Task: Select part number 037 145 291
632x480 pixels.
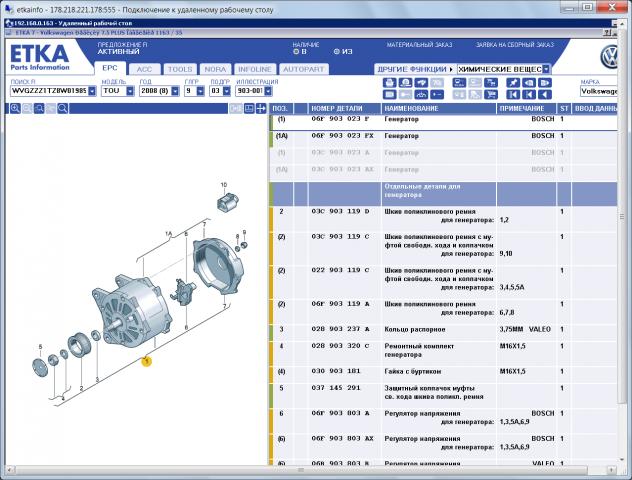Action: point(335,388)
